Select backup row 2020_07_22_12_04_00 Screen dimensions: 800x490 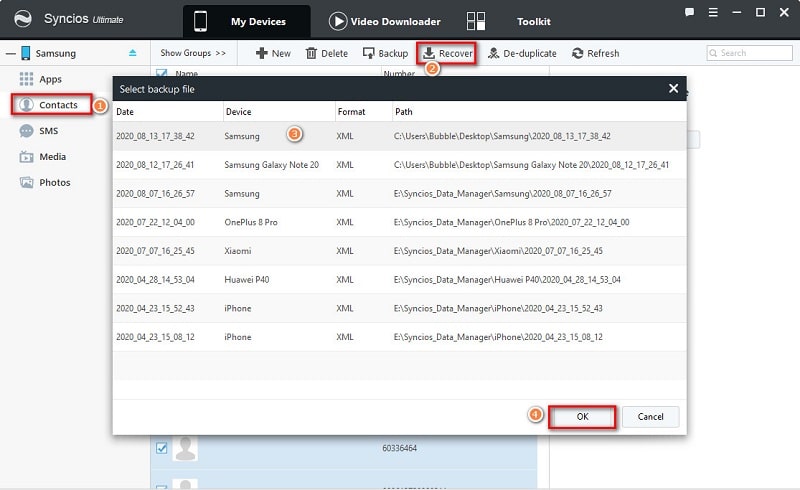[x=399, y=222]
